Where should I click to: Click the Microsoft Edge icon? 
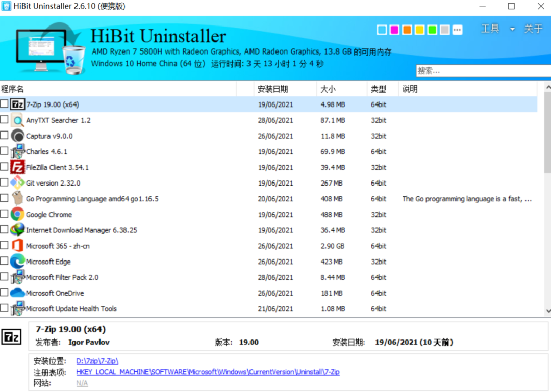(x=18, y=262)
